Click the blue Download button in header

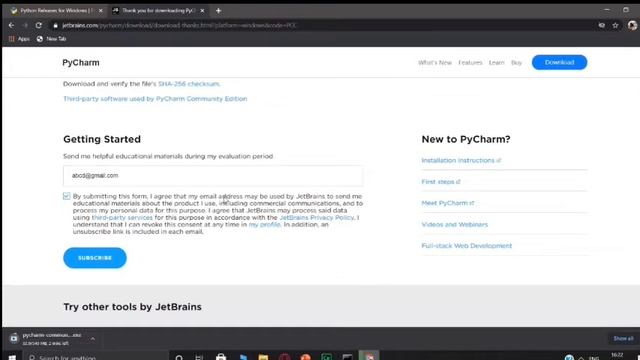559,62
